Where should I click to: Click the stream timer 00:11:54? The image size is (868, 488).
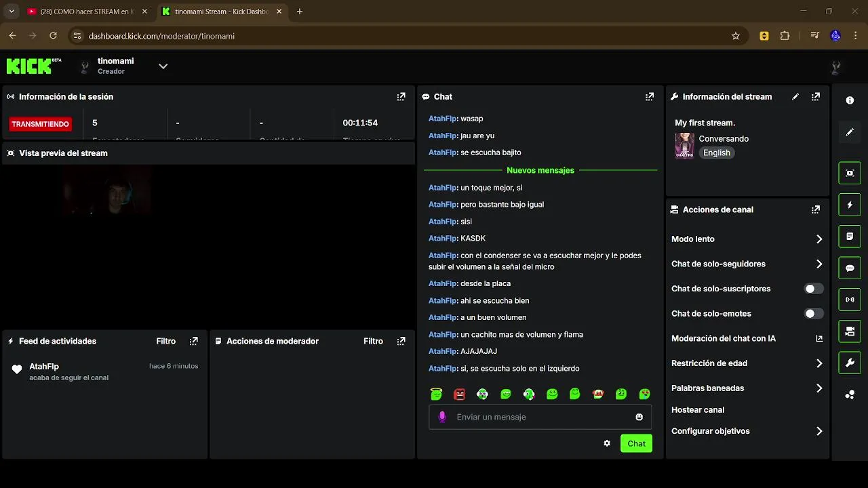(360, 123)
